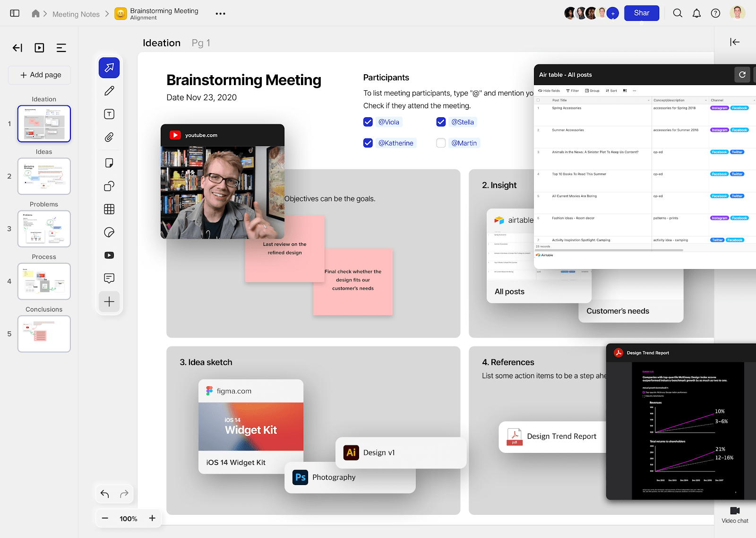Check the @Martin attendance checkbox
Screen dimensions: 756x538
[x=441, y=143]
